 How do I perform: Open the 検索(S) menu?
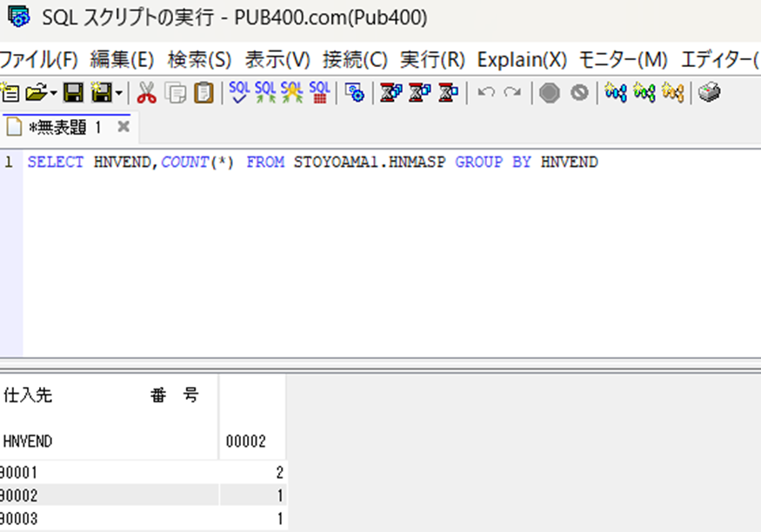199,60
